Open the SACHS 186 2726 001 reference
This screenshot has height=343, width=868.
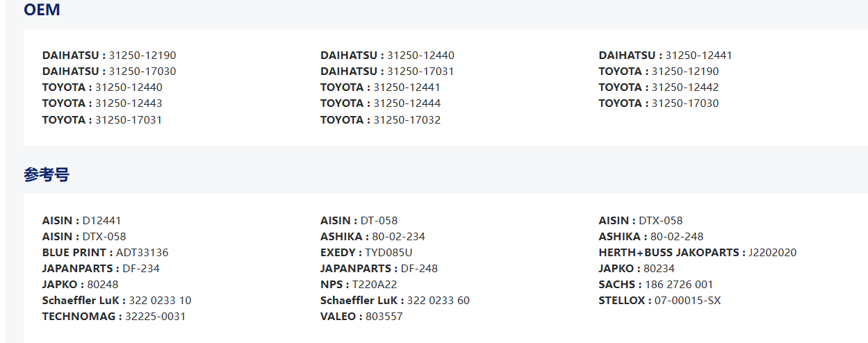pyautogui.click(x=678, y=285)
